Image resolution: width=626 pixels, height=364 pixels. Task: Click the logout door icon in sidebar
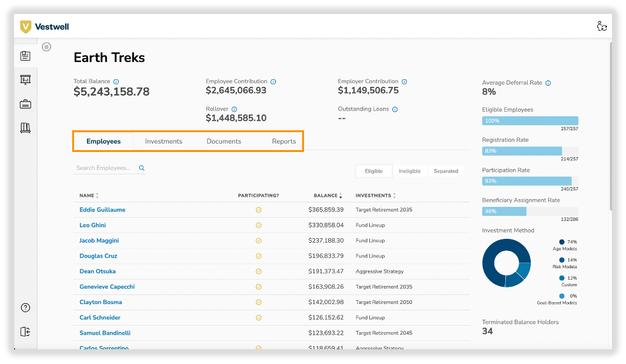coord(25,331)
